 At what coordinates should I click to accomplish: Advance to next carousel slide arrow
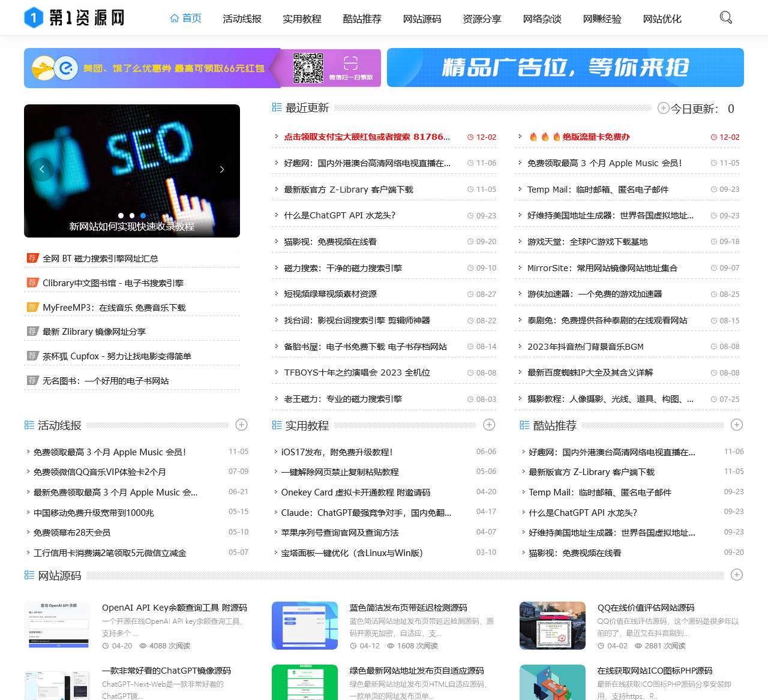pyautogui.click(x=222, y=169)
